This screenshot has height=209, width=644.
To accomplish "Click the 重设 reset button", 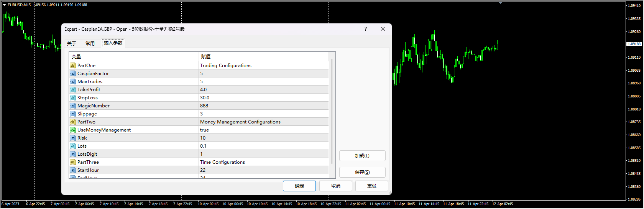I will click(x=371, y=186).
